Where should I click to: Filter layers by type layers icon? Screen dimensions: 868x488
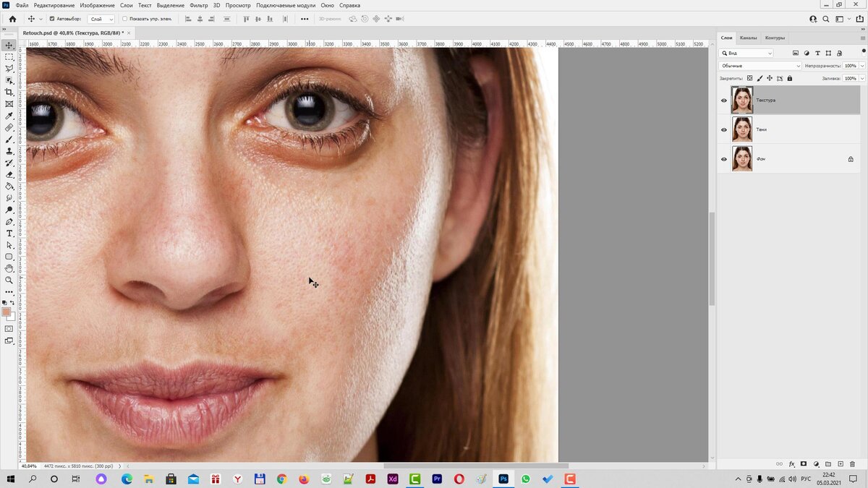tap(817, 53)
